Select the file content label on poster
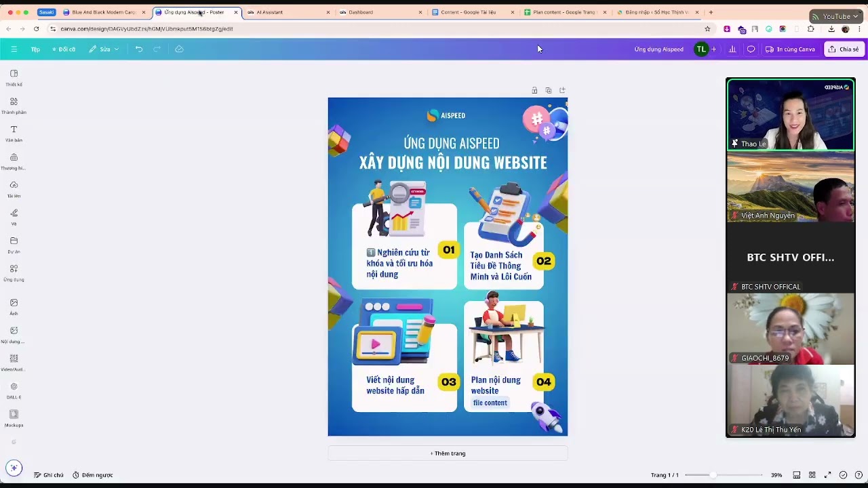The width and height of the screenshot is (868, 488). [490, 403]
